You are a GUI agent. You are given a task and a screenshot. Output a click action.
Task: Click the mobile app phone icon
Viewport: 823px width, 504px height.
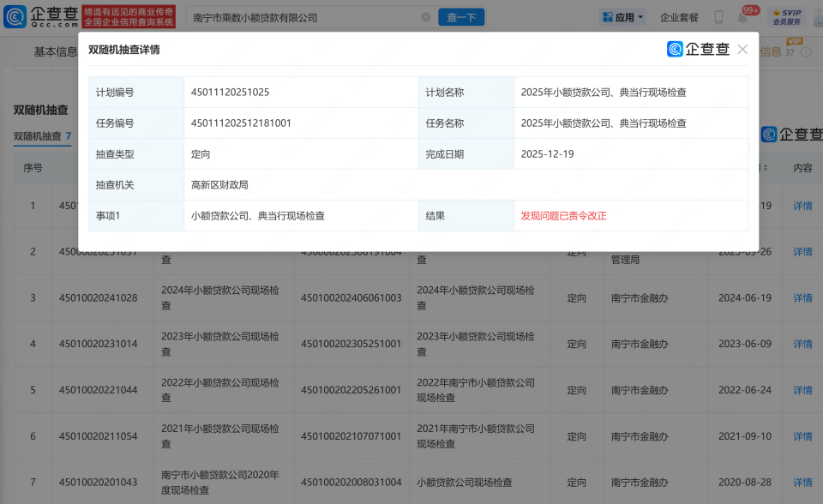click(718, 16)
